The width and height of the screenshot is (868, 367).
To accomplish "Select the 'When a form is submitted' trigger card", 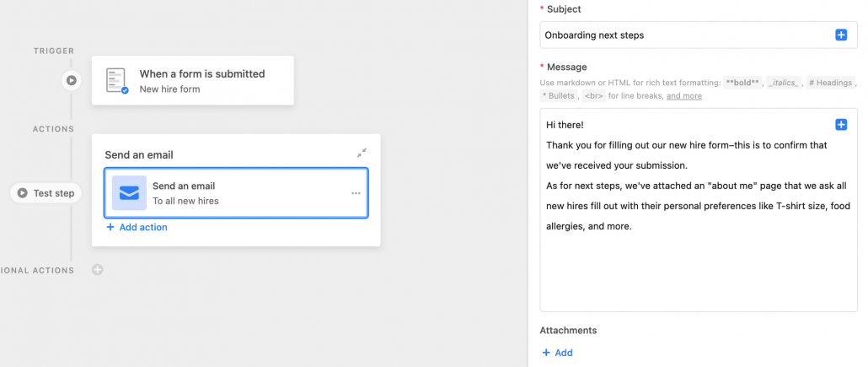I will click(193, 80).
